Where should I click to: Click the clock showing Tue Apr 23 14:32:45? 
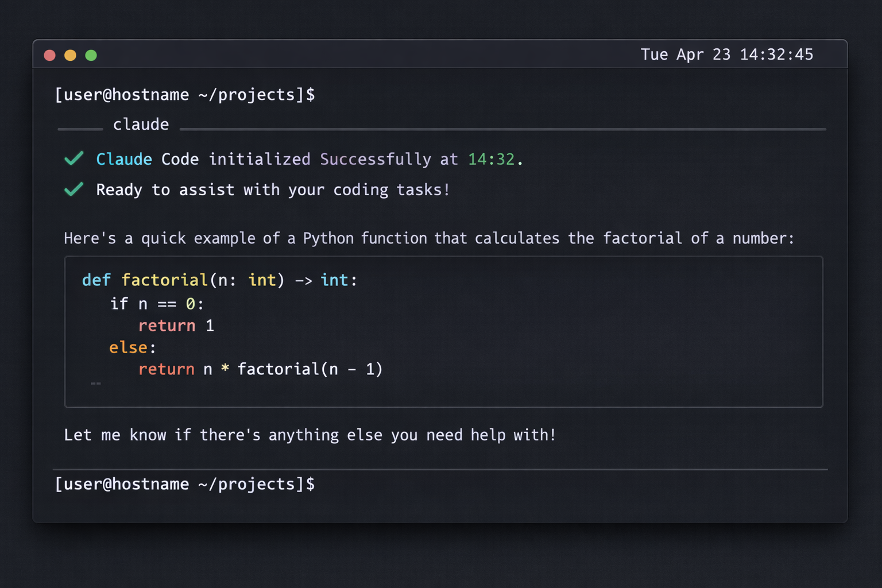coord(728,55)
